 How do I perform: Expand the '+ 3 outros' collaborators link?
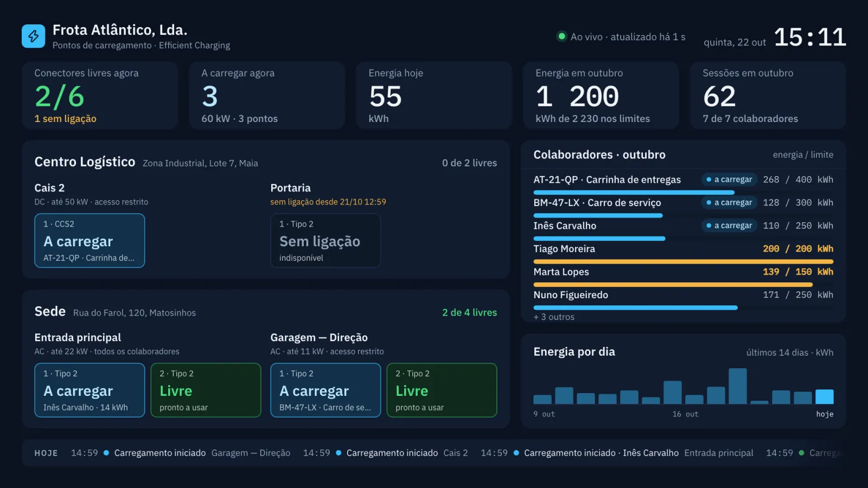[x=554, y=317]
